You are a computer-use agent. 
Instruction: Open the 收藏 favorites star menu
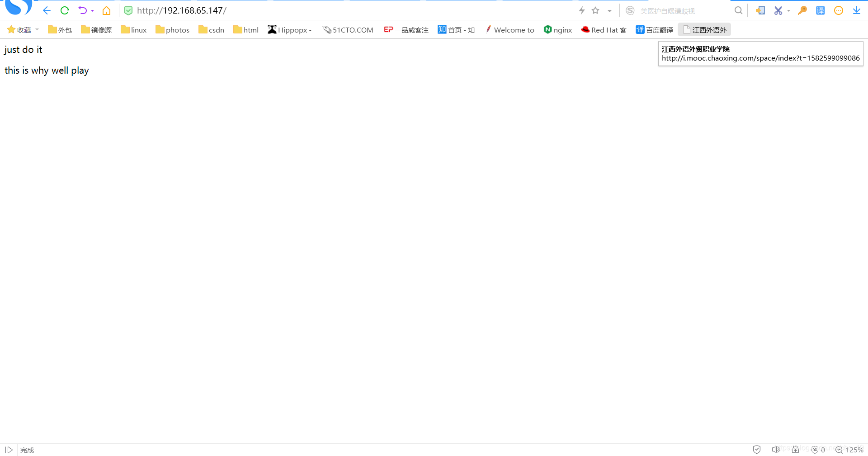[19, 30]
